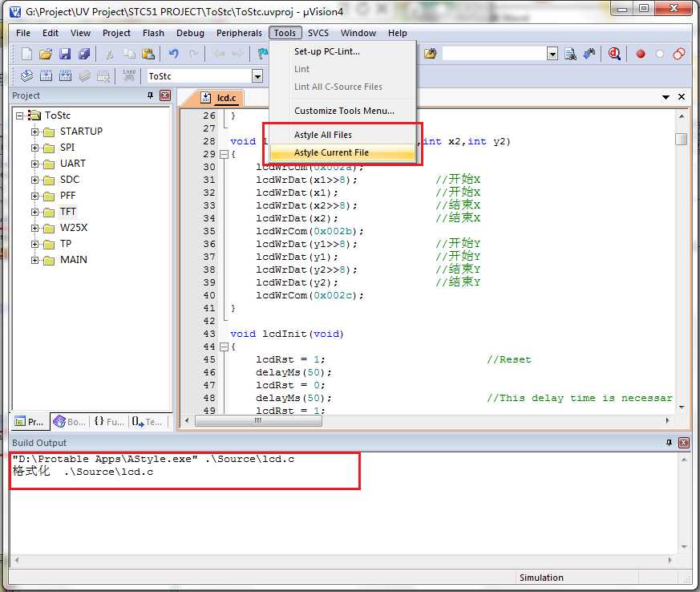This screenshot has width=700, height=592.
Task: Select Astyle All Files menu entry
Action: pos(342,135)
